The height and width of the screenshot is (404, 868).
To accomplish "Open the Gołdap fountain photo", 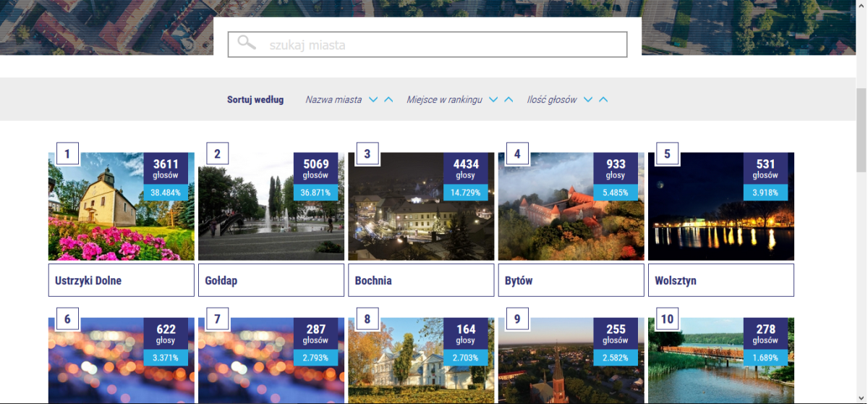I will click(271, 206).
